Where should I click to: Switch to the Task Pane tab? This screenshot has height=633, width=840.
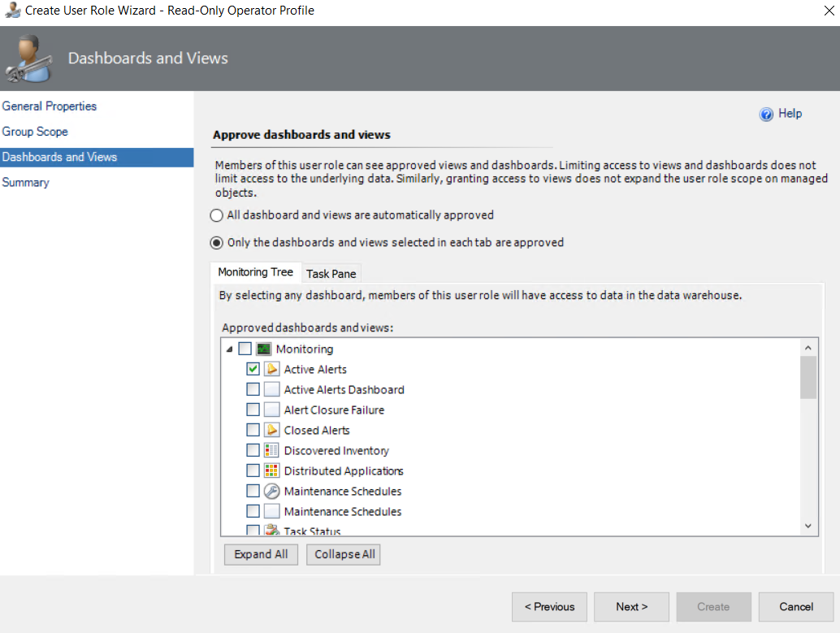[x=331, y=274]
